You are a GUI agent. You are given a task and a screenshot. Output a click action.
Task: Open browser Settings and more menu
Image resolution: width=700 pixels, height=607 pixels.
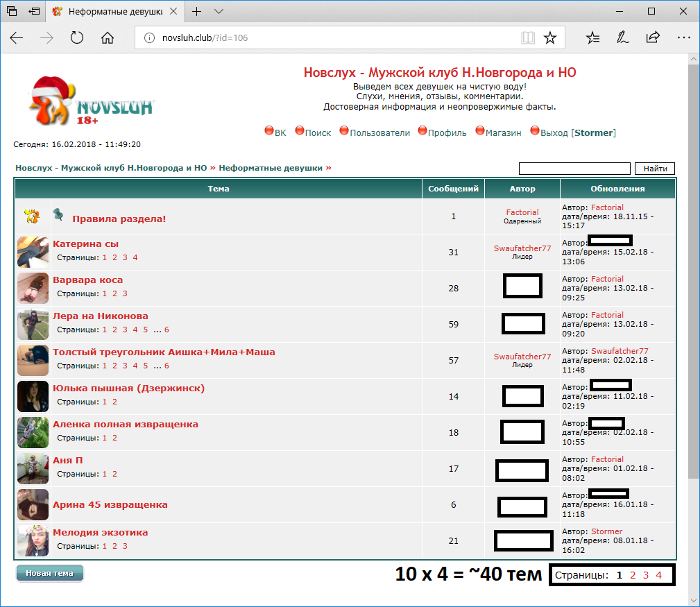click(683, 37)
